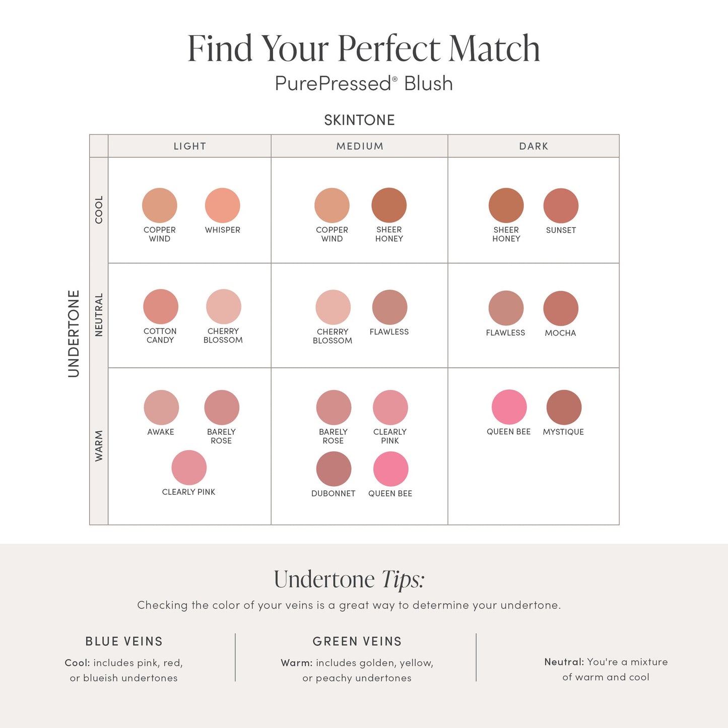Select Copper Wind swatch under Light skintone

point(160,206)
